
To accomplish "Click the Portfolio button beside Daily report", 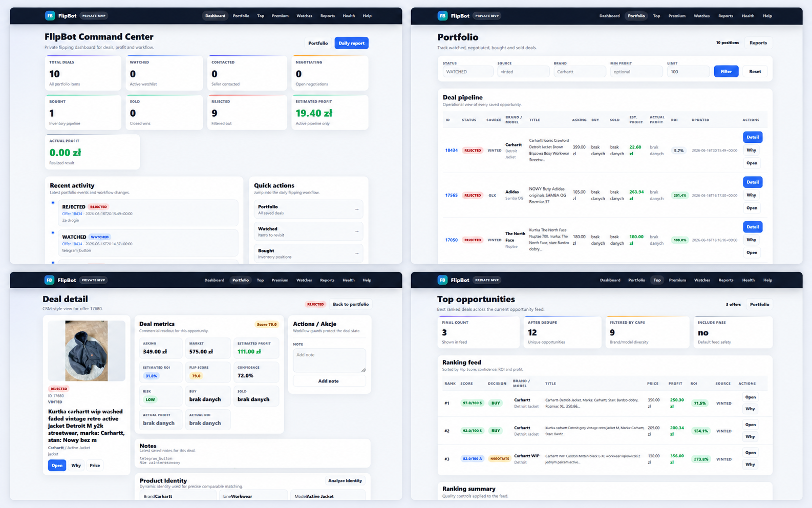I will point(318,43).
